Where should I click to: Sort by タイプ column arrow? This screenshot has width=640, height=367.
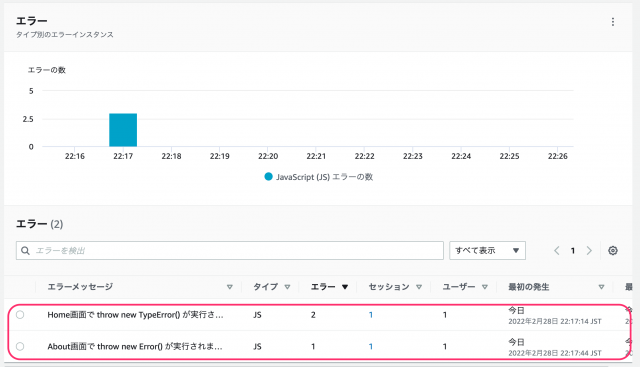pyautogui.click(x=287, y=287)
